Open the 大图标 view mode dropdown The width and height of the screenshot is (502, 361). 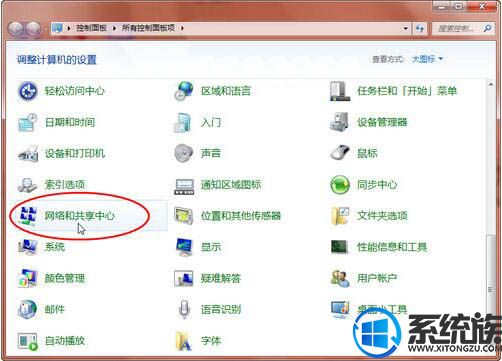[427, 59]
